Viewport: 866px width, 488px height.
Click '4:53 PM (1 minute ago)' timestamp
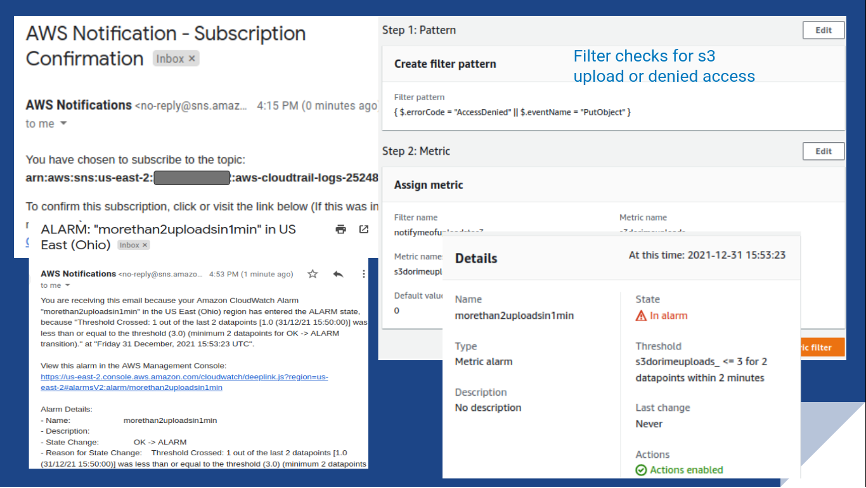click(x=251, y=274)
